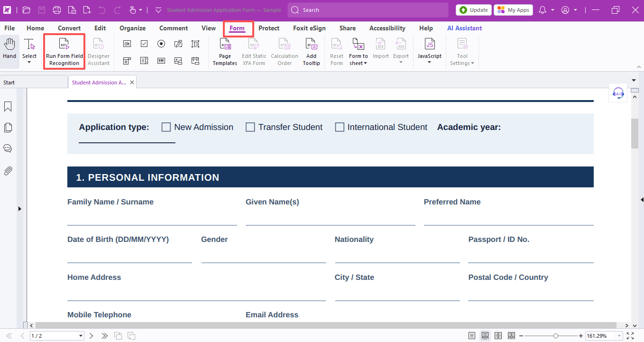
Task: Check the International Student box
Action: [x=340, y=127]
